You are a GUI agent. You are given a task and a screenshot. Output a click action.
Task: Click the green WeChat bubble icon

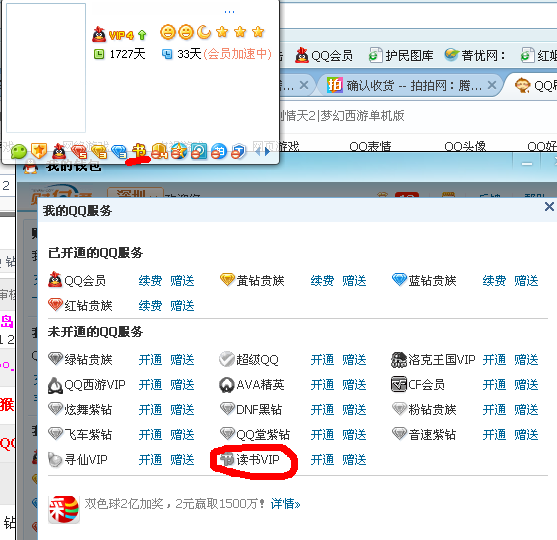point(18,152)
